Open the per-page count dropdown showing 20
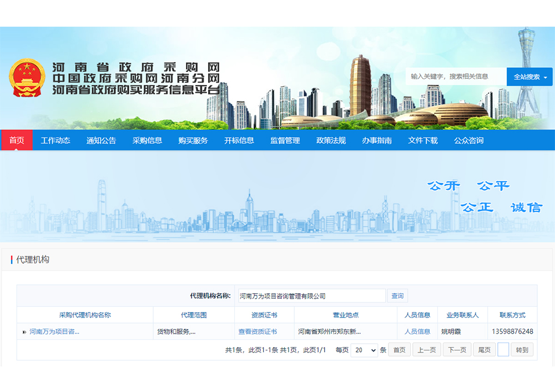555x392 pixels. 364,350
